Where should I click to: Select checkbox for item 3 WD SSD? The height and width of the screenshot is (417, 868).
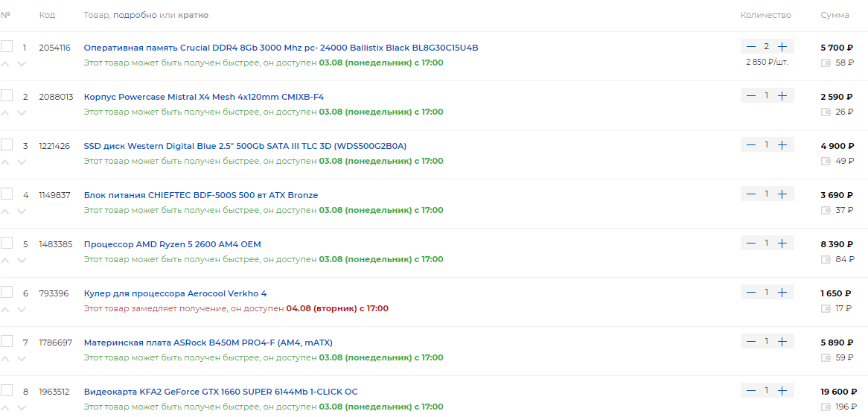7,145
